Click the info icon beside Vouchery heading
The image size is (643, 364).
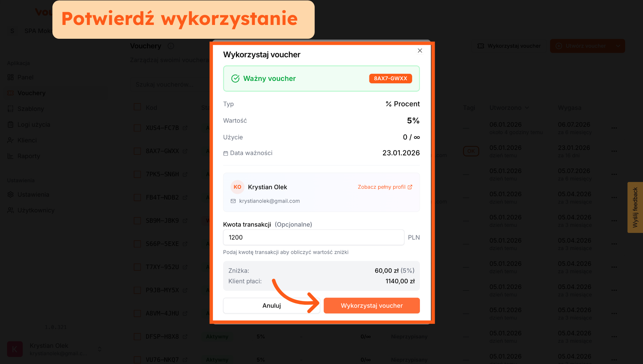pyautogui.click(x=171, y=46)
